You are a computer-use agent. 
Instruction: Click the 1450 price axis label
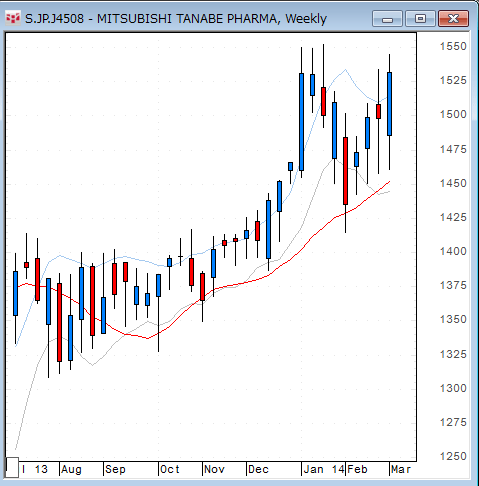(453, 183)
